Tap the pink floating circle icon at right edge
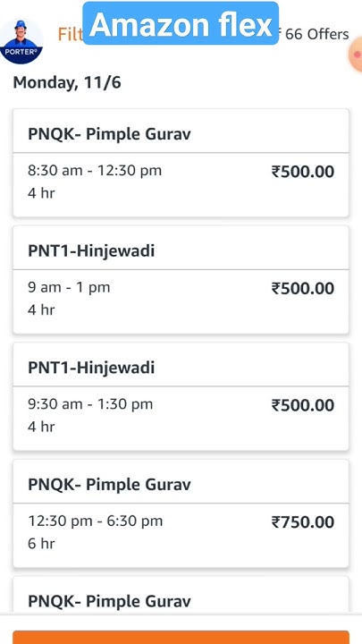Viewport: 362px width, 644px height. [356, 55]
